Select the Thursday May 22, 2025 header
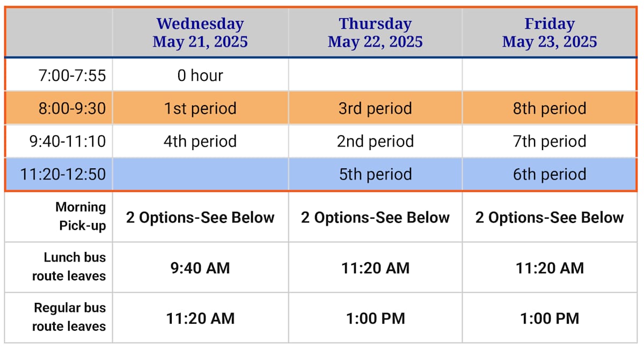The width and height of the screenshot is (644, 350). click(x=375, y=33)
